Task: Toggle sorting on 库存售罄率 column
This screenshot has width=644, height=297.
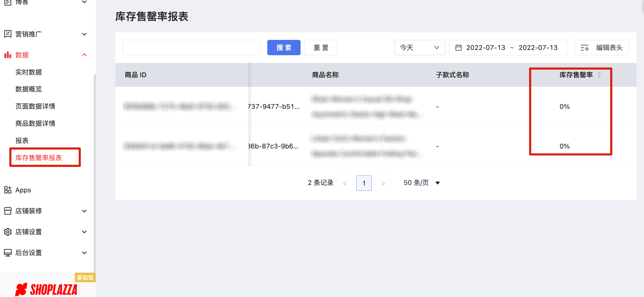Action: [x=600, y=75]
